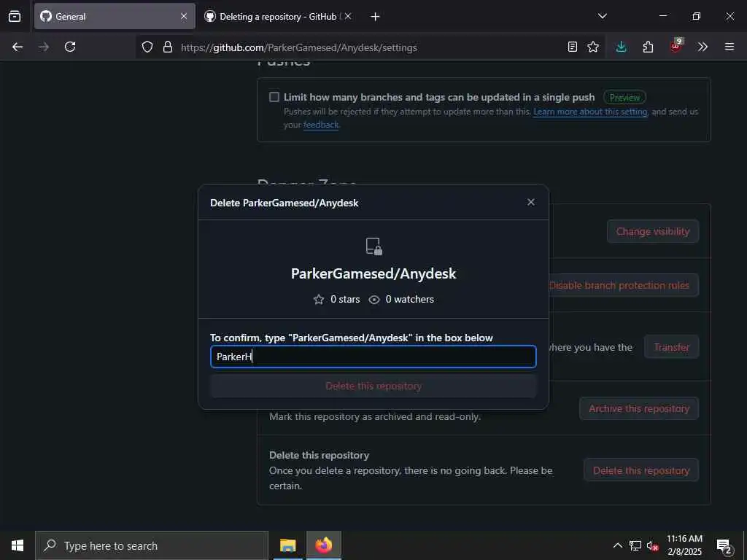Show hidden system tray icons

(x=617, y=545)
